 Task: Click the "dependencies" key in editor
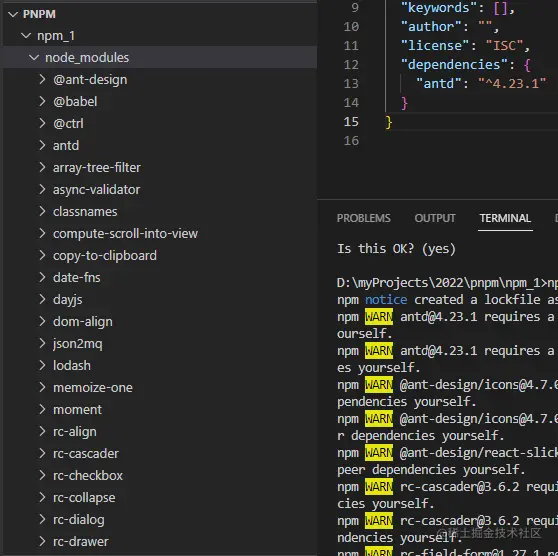pyautogui.click(x=454, y=64)
